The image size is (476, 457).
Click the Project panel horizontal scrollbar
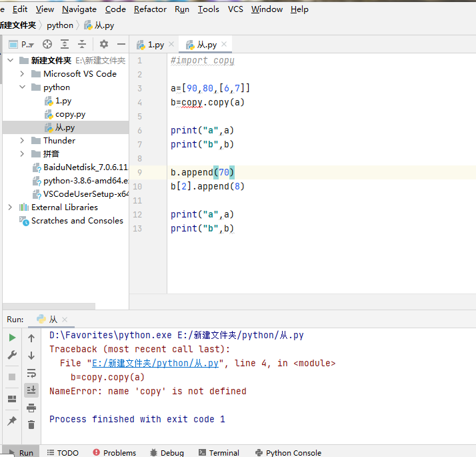click(x=49, y=306)
